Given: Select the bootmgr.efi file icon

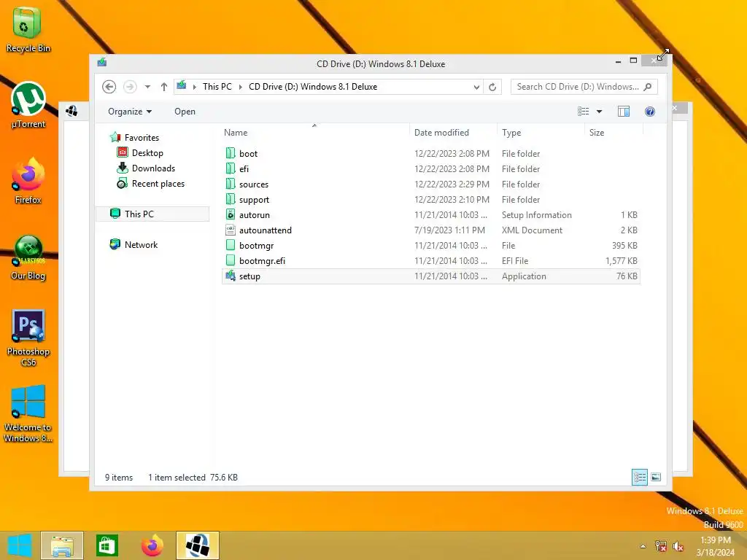Looking at the screenshot, I should [231, 260].
